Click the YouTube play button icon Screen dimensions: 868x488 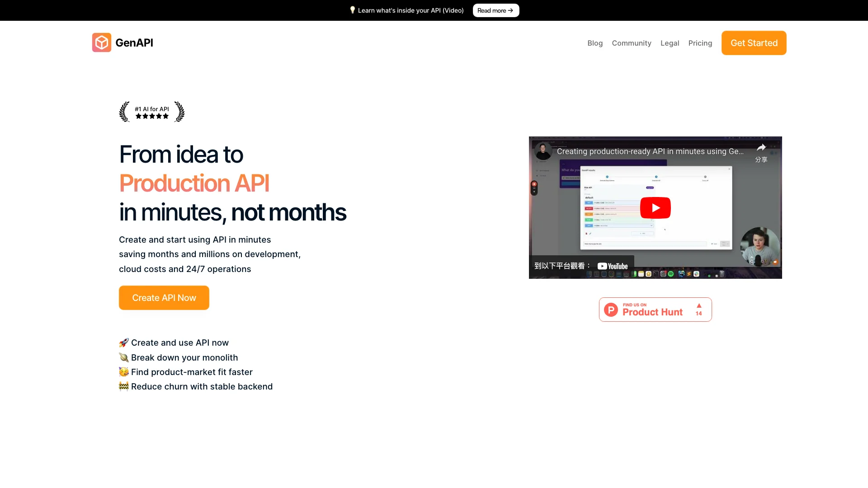(x=655, y=207)
